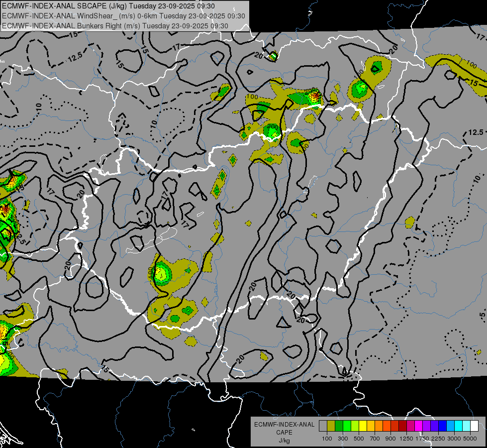
Task: Select the bright green legend swatch
Action: coord(347,426)
